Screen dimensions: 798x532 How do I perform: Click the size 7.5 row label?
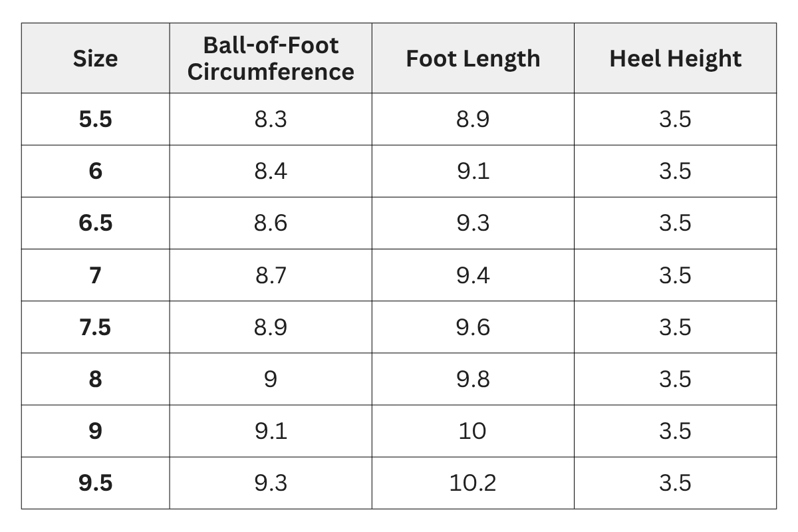(x=95, y=327)
